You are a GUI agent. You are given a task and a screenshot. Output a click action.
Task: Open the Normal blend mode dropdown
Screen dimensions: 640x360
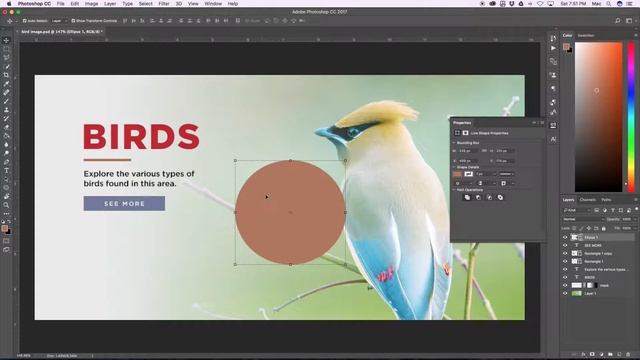point(583,219)
